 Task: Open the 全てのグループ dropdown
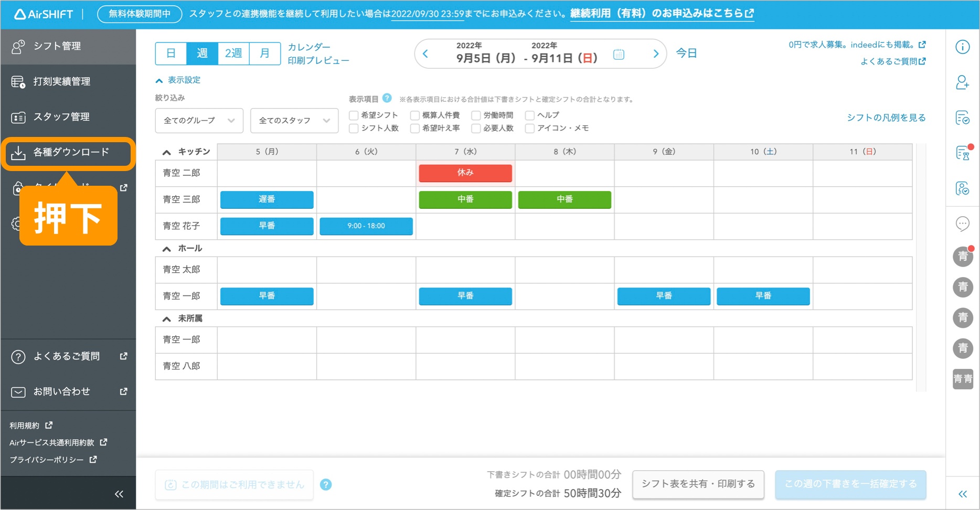tap(199, 121)
